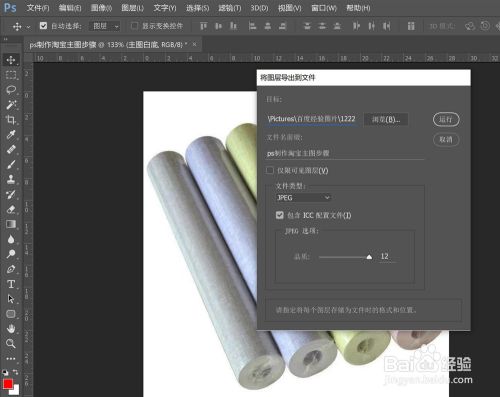Select the Pen tool
Viewport: 500px width, 397px height.
click(x=11, y=269)
